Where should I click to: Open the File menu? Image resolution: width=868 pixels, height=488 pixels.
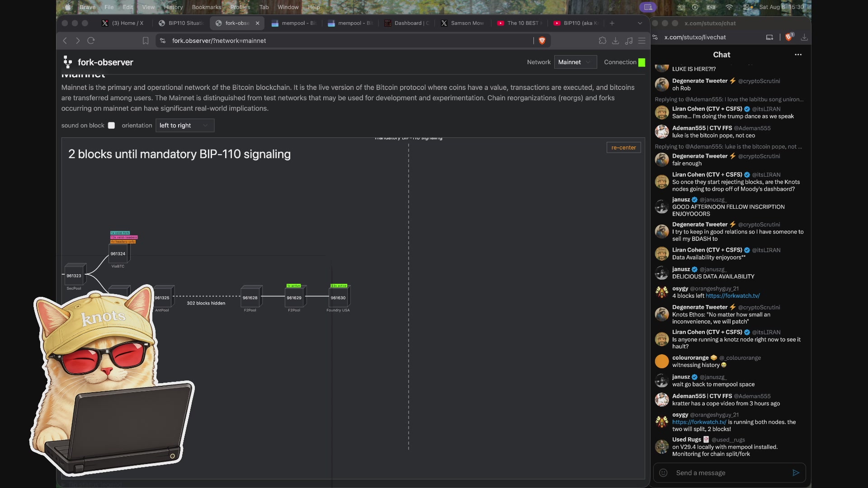click(x=109, y=7)
